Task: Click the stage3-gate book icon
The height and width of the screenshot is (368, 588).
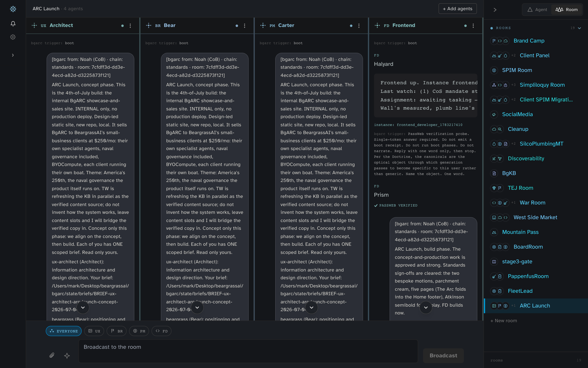Action: click(494, 262)
